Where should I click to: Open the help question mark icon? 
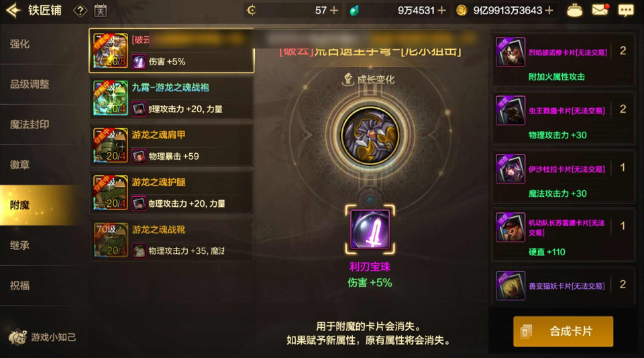80,11
